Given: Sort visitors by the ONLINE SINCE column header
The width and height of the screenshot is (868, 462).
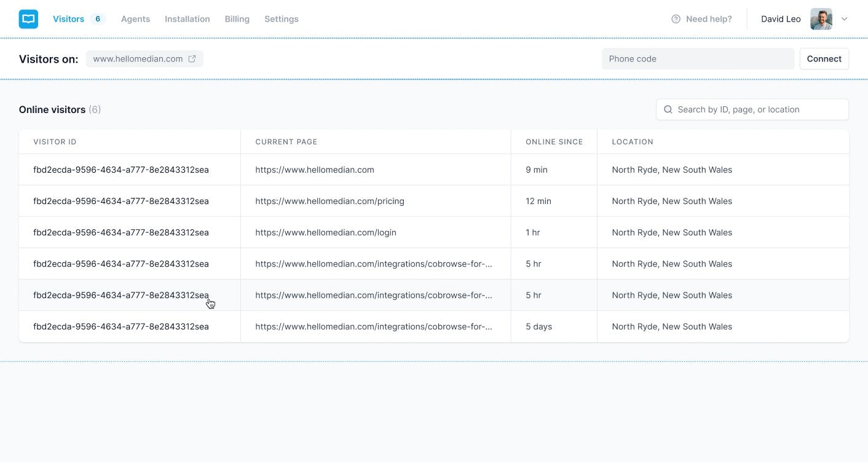Looking at the screenshot, I should coord(554,141).
